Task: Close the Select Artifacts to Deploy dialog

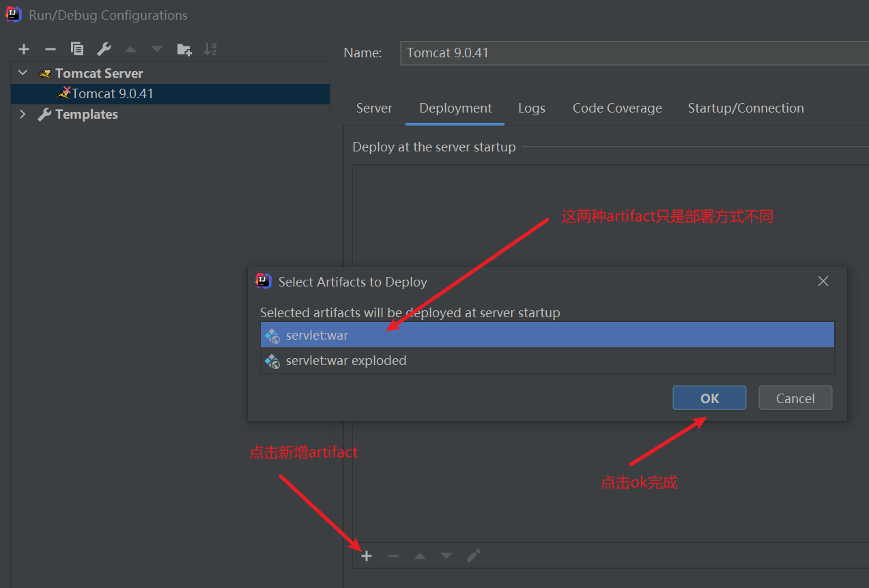Action: coord(823,281)
